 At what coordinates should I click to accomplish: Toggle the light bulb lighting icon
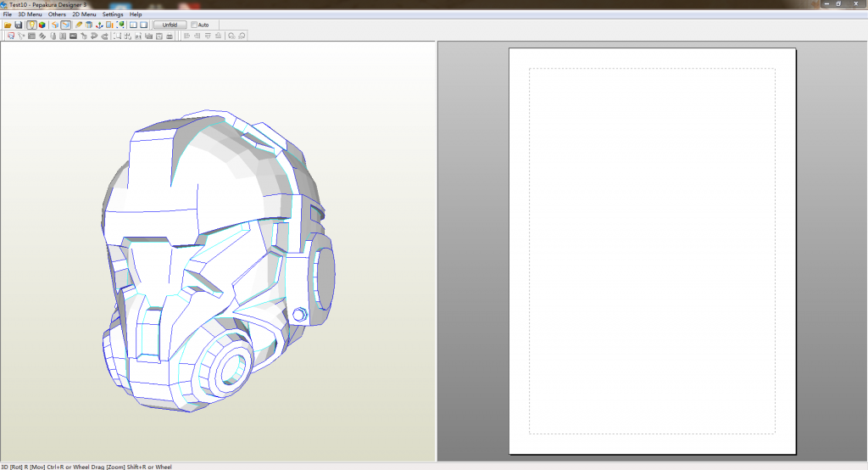click(31, 25)
